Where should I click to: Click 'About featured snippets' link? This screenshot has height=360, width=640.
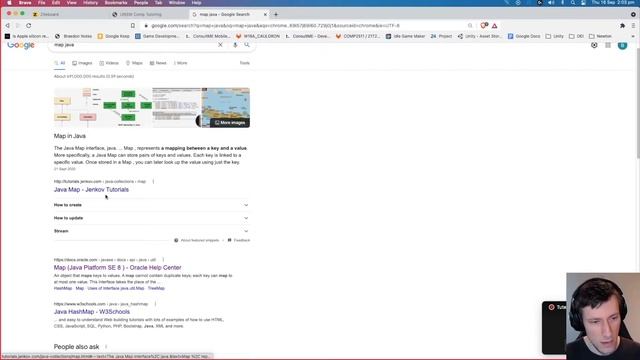click(x=197, y=240)
